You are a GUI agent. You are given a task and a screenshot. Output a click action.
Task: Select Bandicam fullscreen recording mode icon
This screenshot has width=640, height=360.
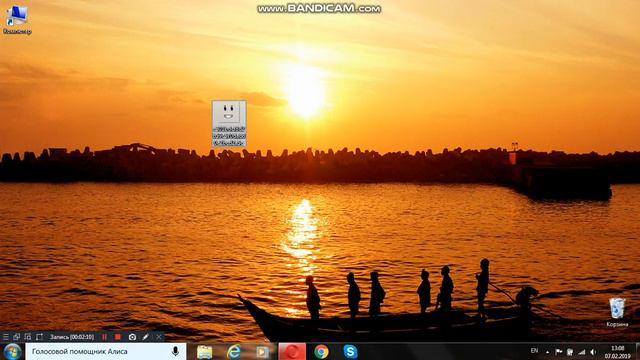click(x=17, y=337)
